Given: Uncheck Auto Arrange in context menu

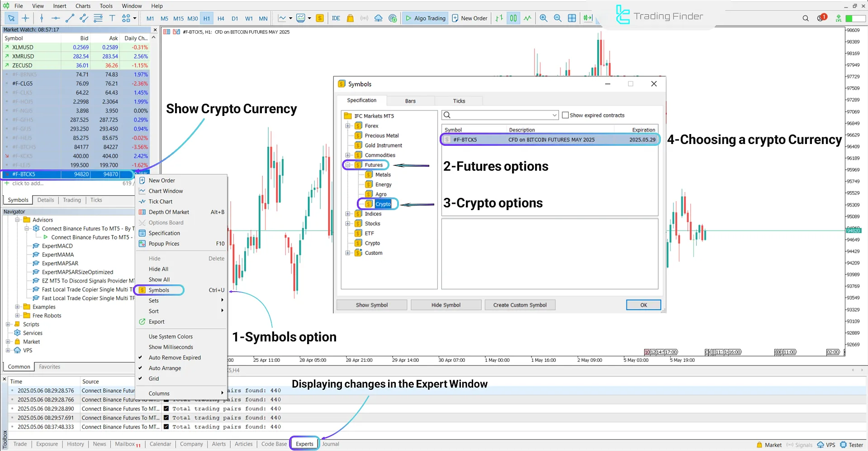Looking at the screenshot, I should click(166, 368).
